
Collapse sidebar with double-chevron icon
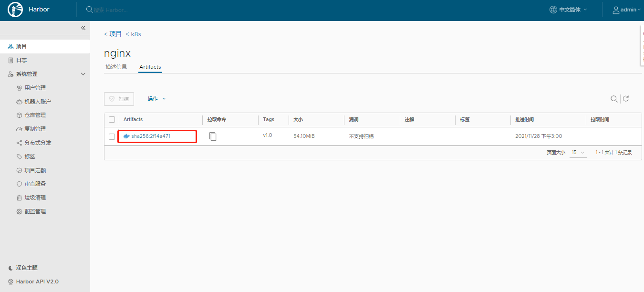pyautogui.click(x=83, y=28)
